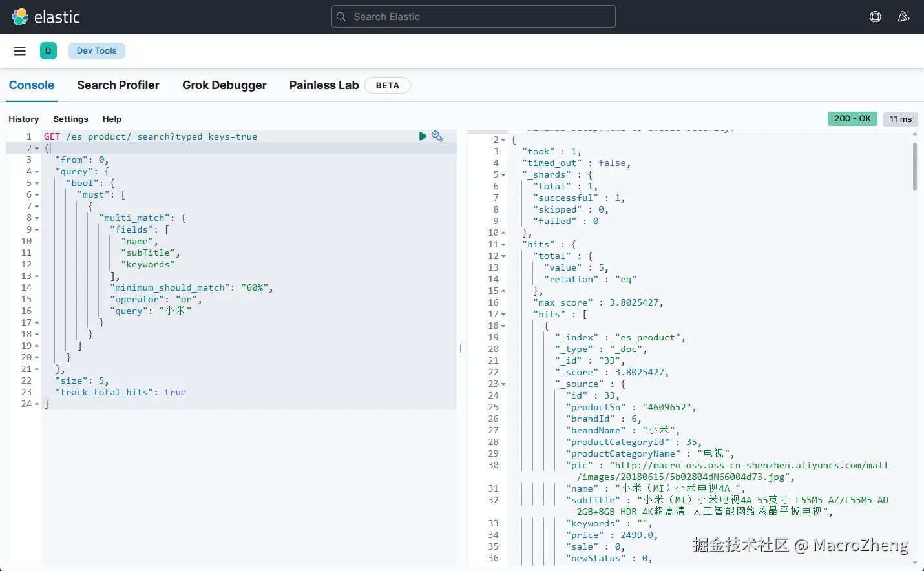Collapse the "fields" fold at line 9

(37, 230)
